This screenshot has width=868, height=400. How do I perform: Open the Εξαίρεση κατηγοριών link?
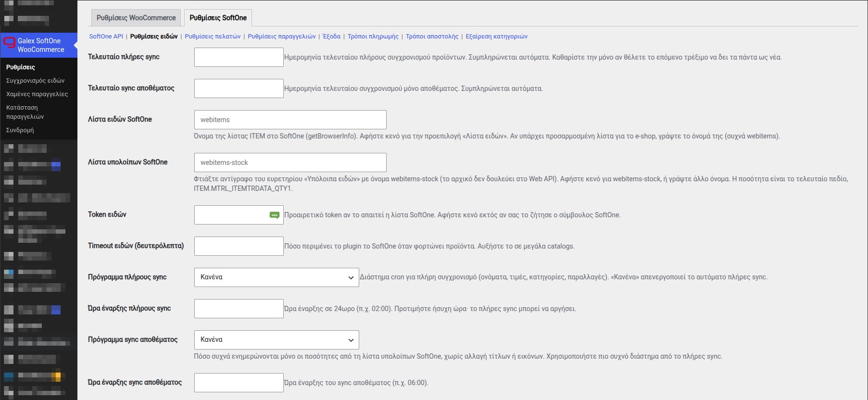pyautogui.click(x=497, y=37)
